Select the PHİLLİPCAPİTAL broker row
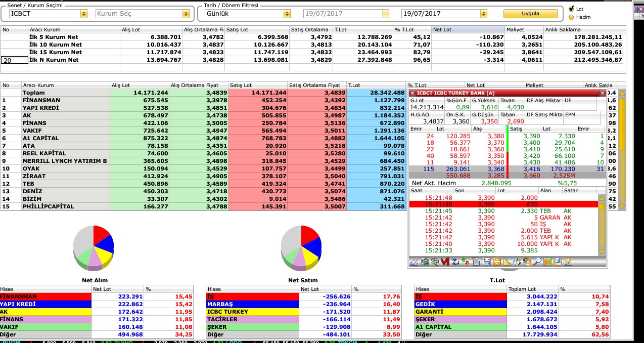 (x=203, y=206)
